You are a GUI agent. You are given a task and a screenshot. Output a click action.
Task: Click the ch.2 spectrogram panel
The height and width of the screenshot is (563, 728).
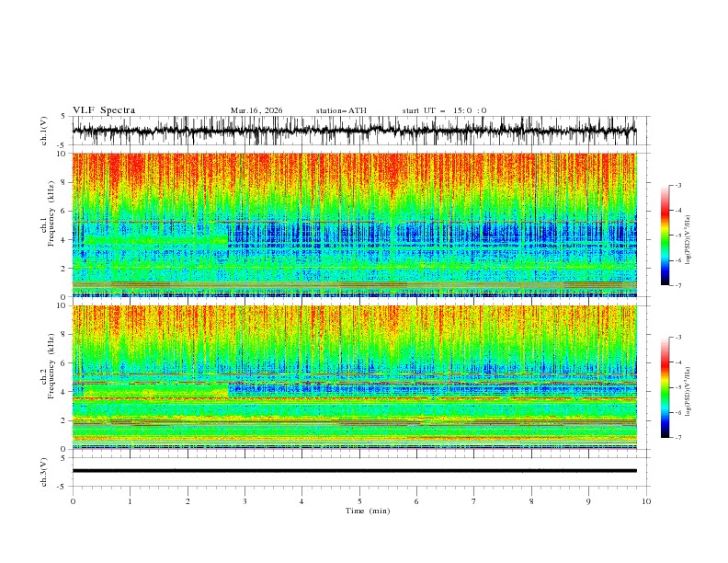(354, 377)
